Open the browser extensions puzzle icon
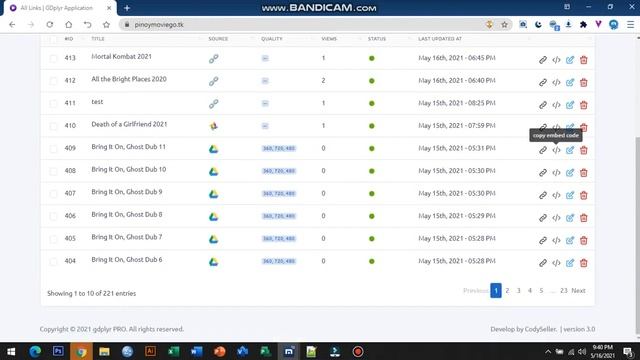This screenshot has width=640, height=360. 583,24
